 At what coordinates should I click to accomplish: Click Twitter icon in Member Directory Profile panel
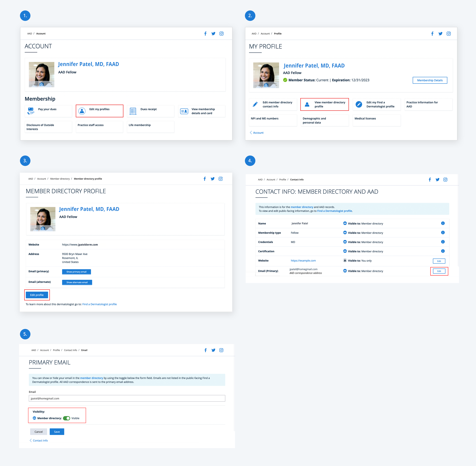pyautogui.click(x=213, y=179)
